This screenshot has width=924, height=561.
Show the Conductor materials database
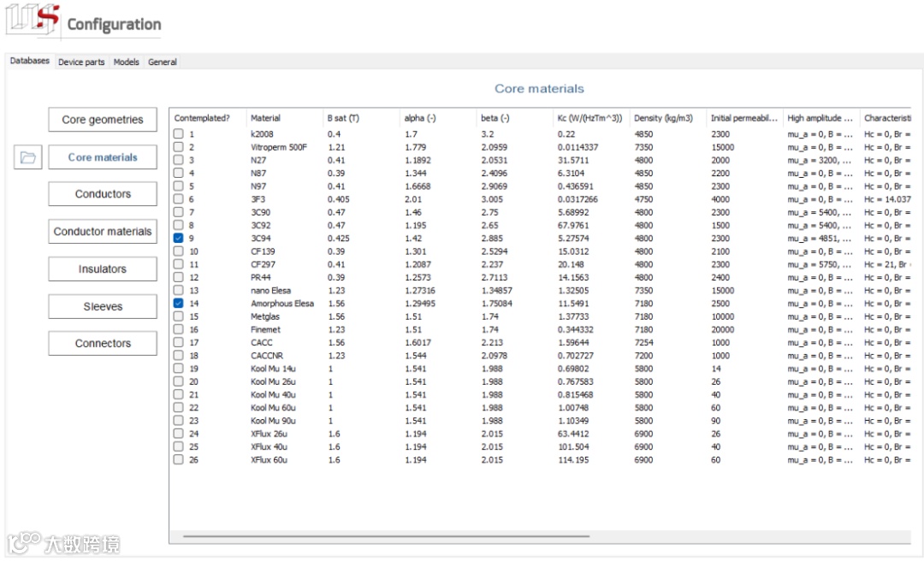(103, 232)
